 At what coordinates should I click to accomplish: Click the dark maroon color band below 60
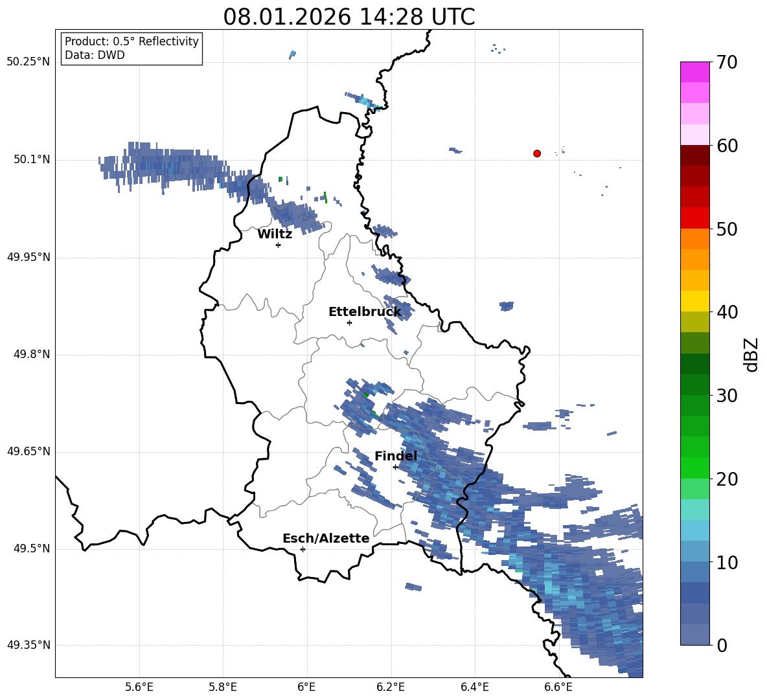click(x=694, y=155)
